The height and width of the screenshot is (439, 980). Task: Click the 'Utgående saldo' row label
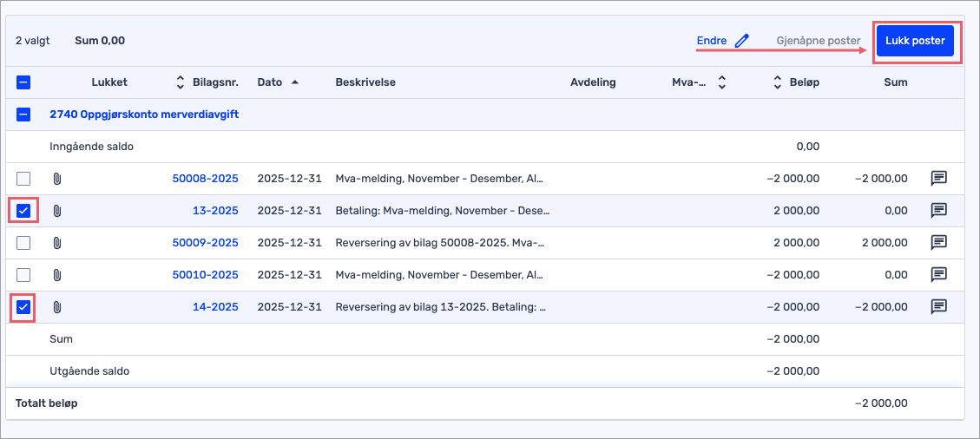pos(89,371)
